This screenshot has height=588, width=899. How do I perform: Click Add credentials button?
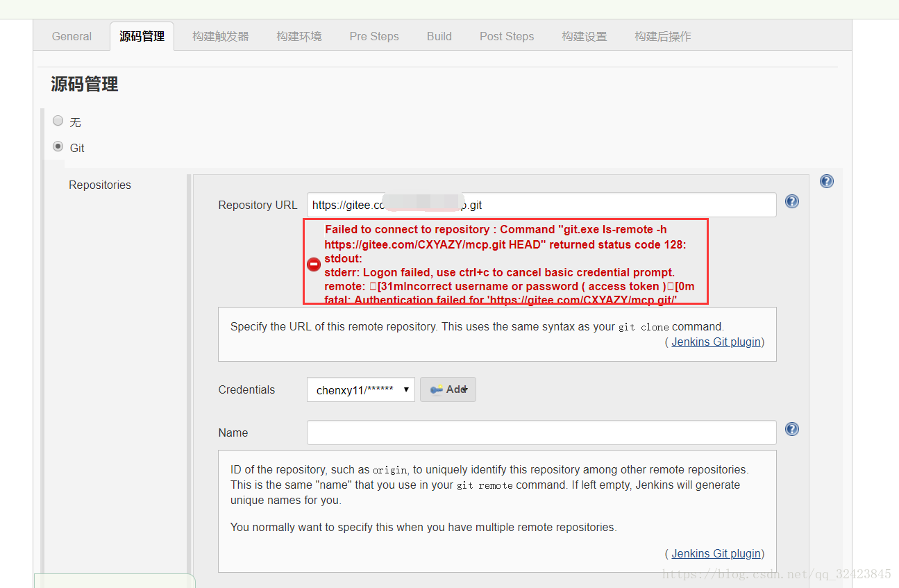(448, 389)
